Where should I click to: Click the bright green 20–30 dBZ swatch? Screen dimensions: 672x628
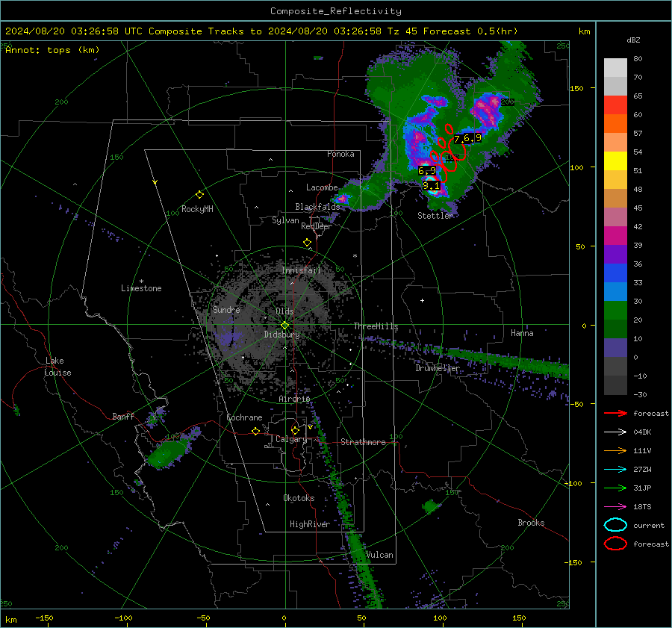click(615, 311)
